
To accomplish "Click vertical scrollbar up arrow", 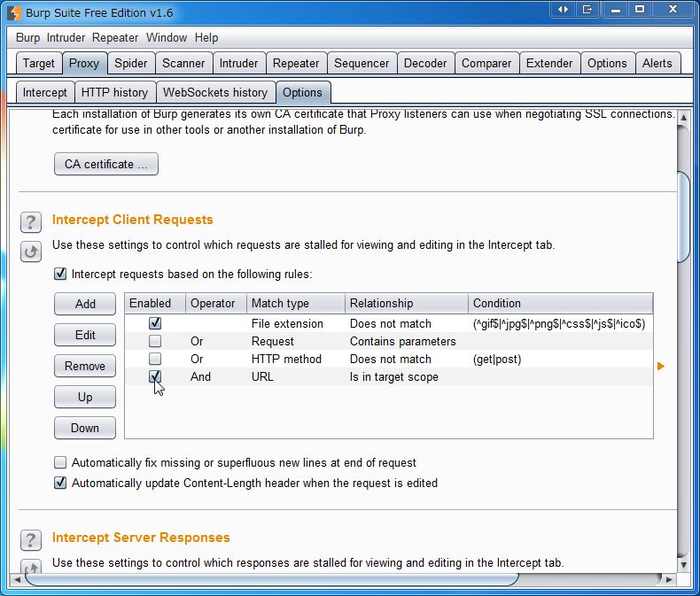I will point(683,117).
